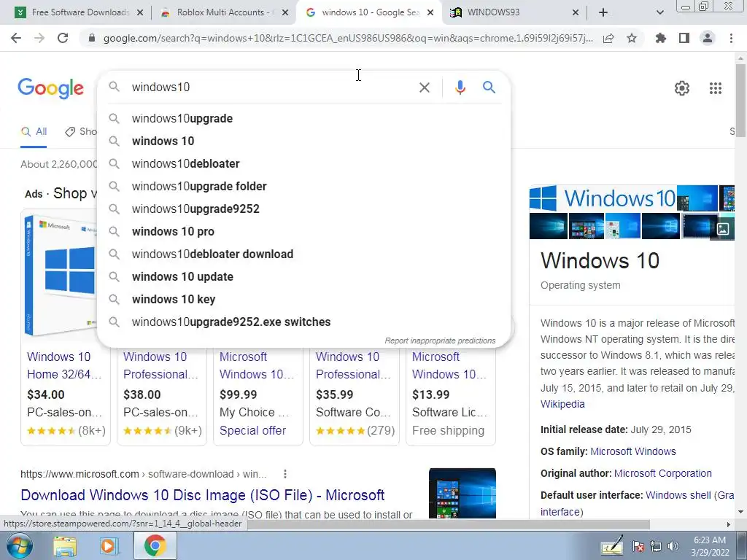Open Windows Explorer from taskbar
Image resolution: width=747 pixels, height=560 pixels.
tap(65, 546)
